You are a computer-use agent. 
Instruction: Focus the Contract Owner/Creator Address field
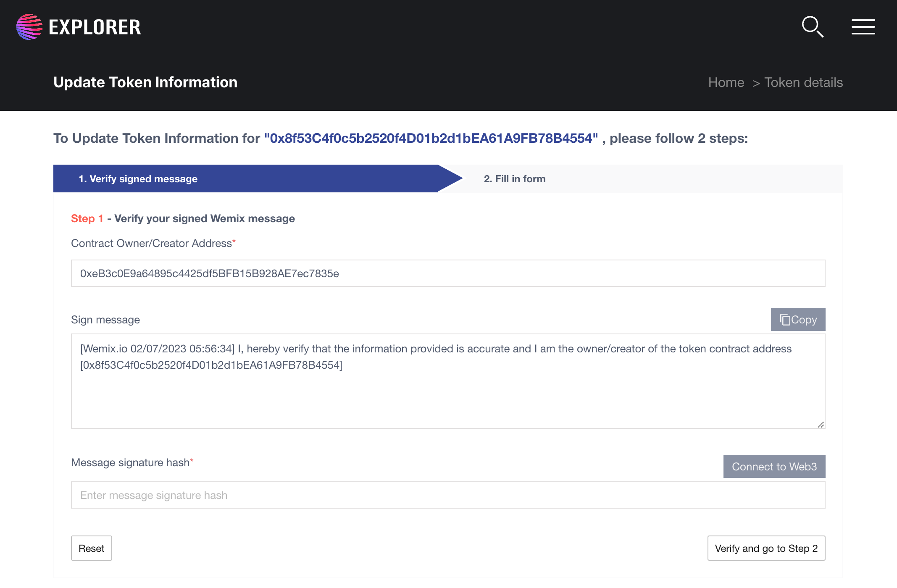[448, 273]
